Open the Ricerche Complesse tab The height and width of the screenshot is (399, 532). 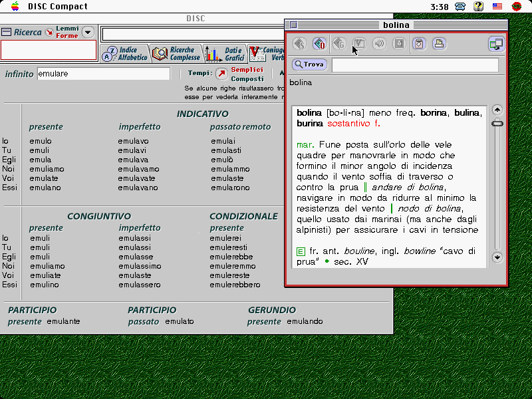coord(176,54)
